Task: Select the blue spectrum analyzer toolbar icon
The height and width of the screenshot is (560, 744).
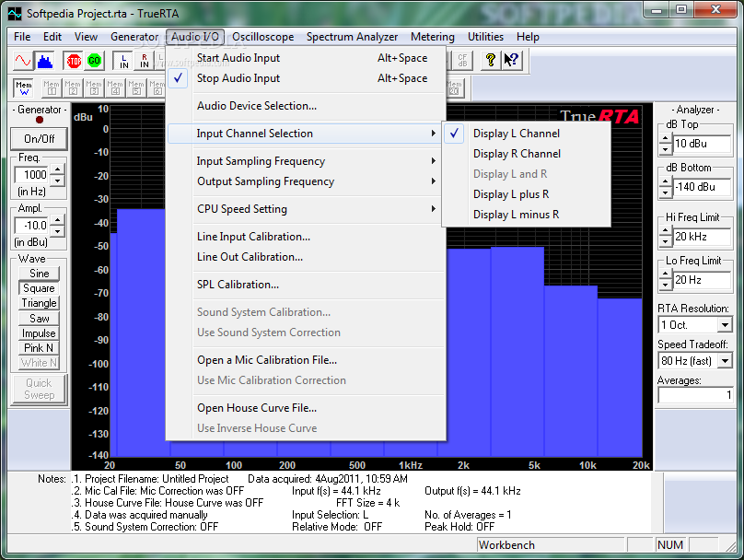Action: (x=45, y=61)
